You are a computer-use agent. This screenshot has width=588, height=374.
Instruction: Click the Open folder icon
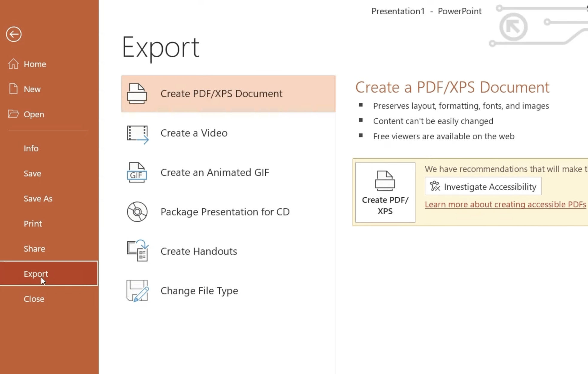[x=13, y=114]
